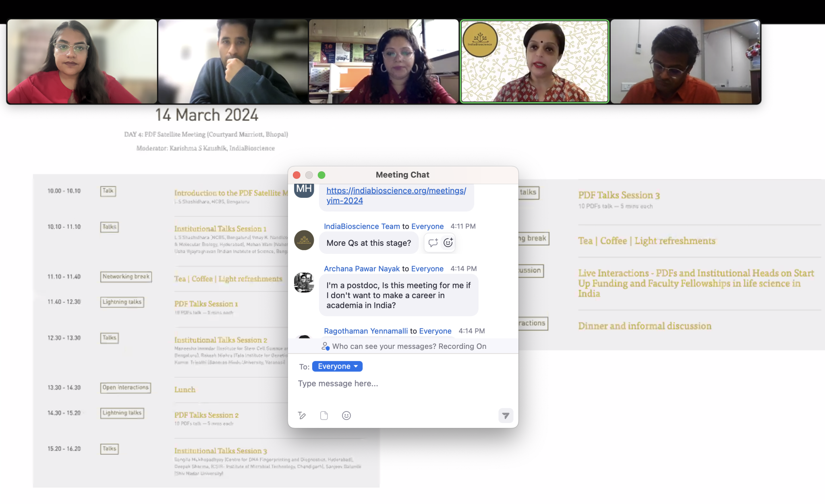Screen dimensions: 825x504
Task: Minimize the Meeting Chat window
Action: point(309,175)
